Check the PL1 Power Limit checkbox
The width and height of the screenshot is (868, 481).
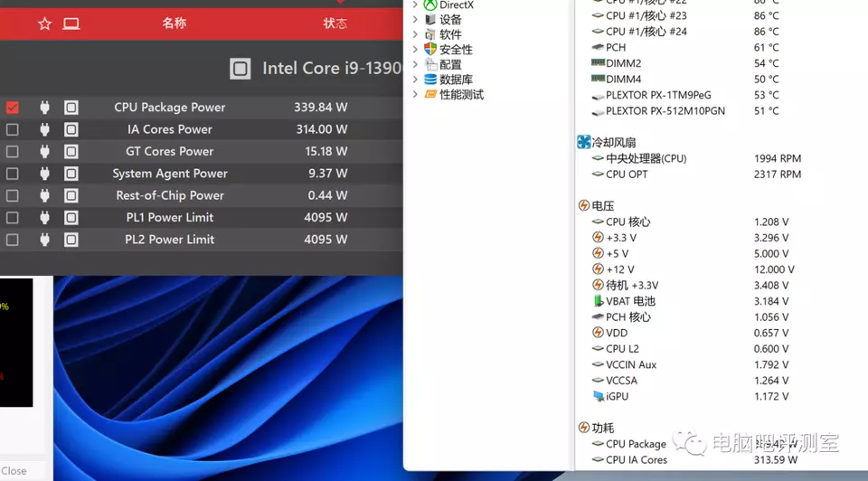tap(12, 218)
